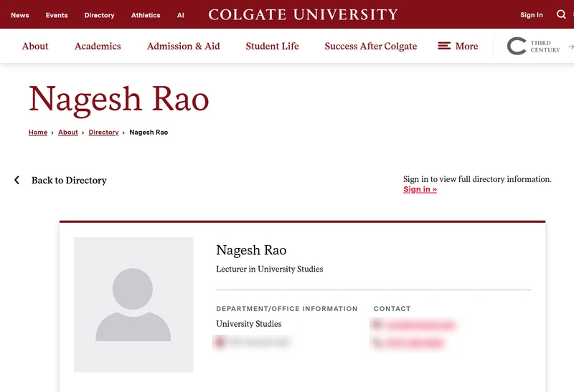Viewport: 574px width, 392px height.
Task: Click the hamburger More menu icon
Action: (x=444, y=46)
